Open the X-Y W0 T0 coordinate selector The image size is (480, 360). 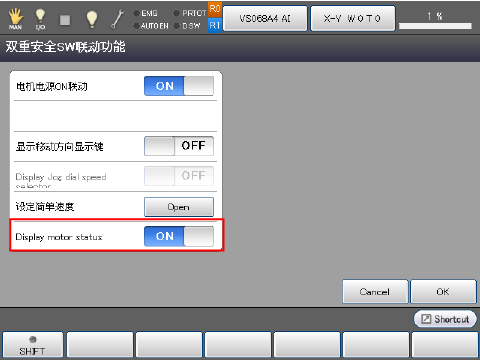point(353,18)
